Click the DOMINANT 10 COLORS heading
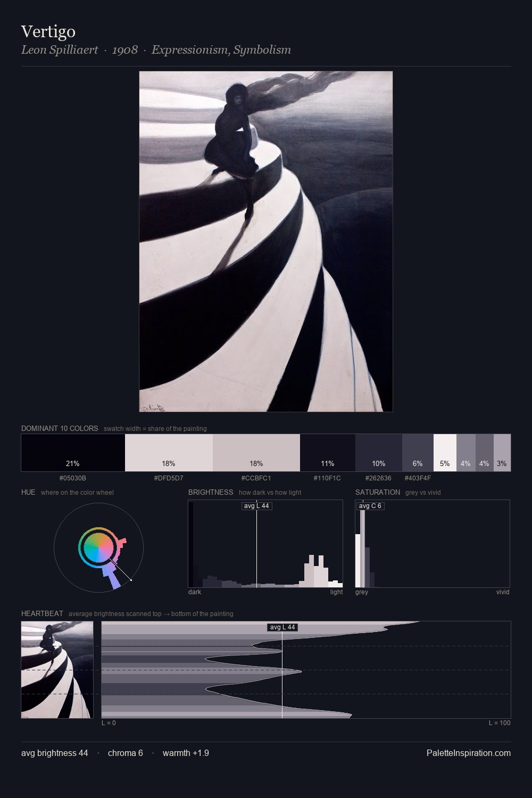Viewport: 532px width, 798px height. point(60,428)
